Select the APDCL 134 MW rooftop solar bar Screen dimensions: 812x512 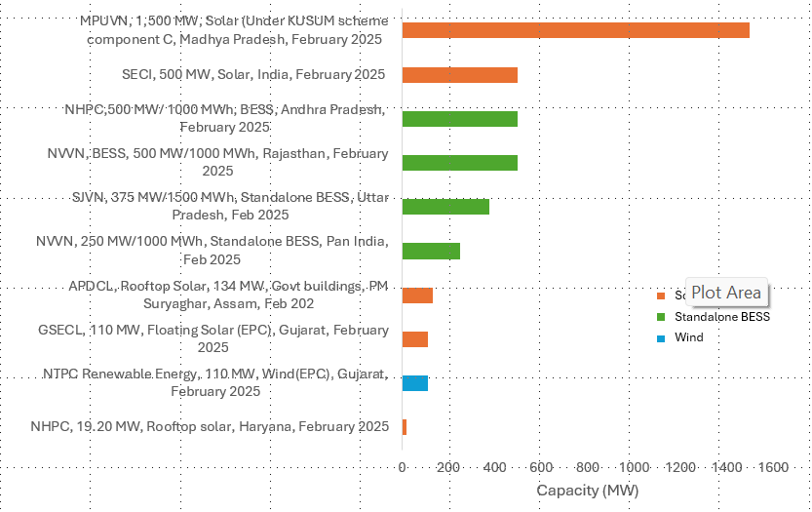(417, 295)
